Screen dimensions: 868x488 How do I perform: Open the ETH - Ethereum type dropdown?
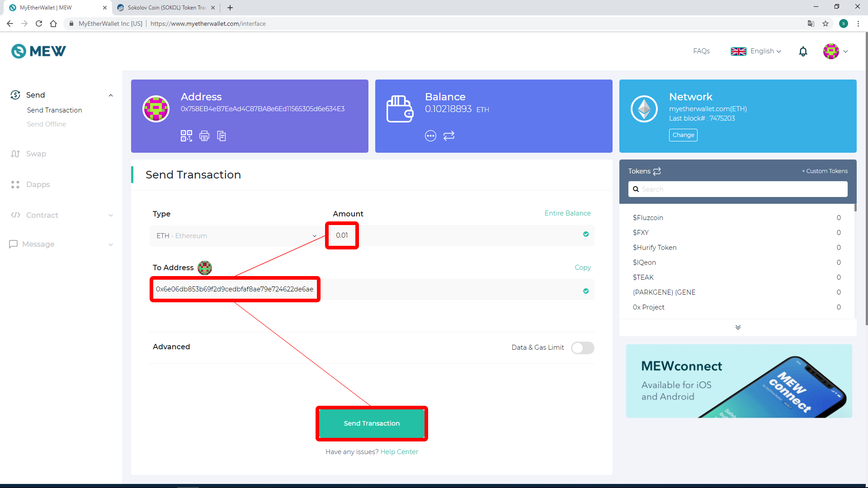(x=236, y=236)
